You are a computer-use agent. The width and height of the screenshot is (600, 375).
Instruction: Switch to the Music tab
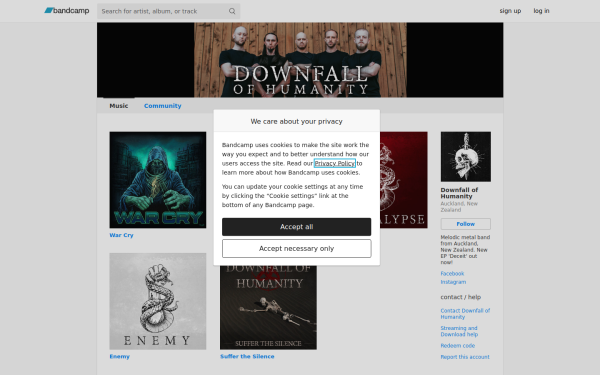119,106
